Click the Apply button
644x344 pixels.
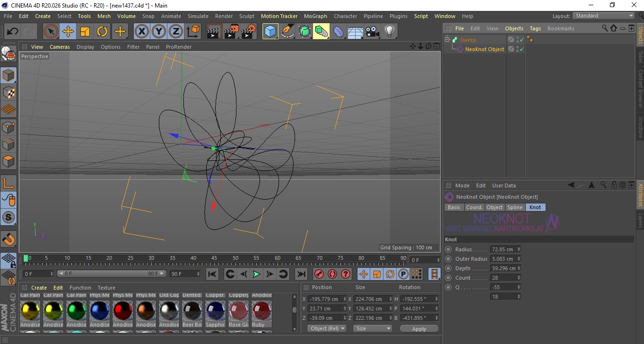pos(419,328)
